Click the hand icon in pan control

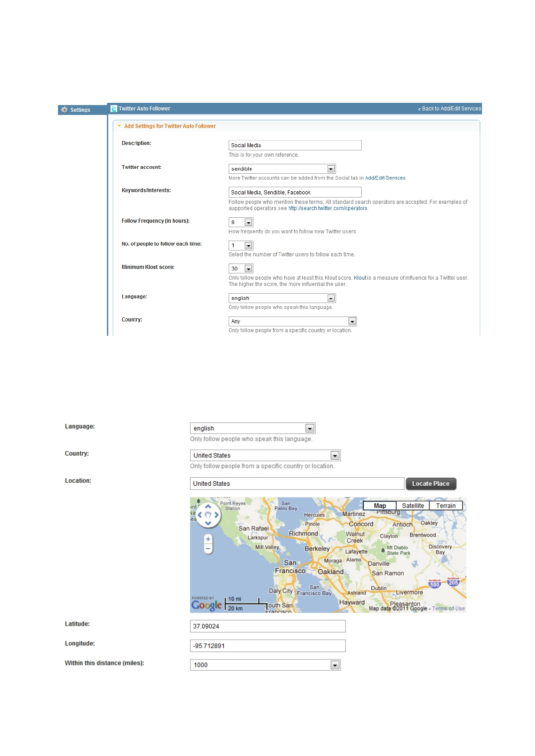point(208,515)
